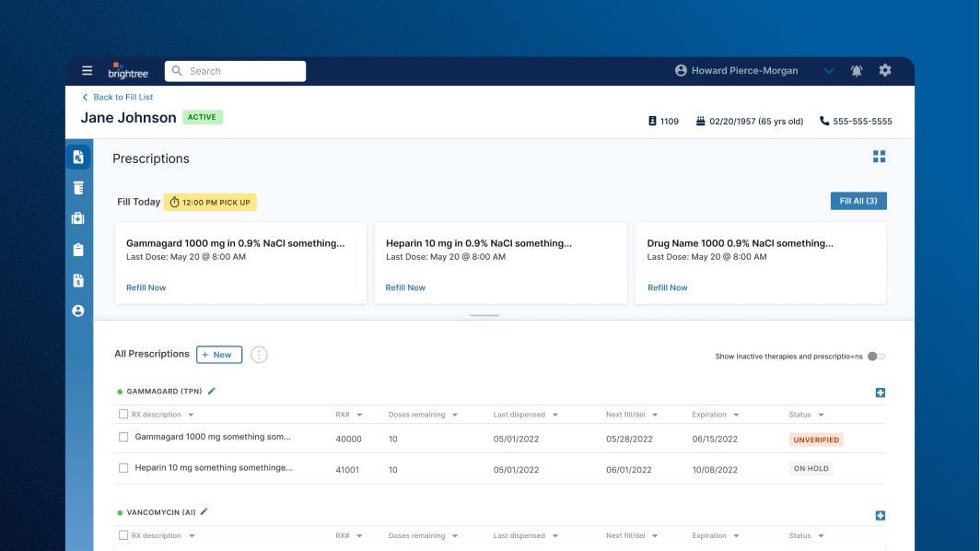Click the timer icon in 12:00 PM PICK UP

coord(174,202)
